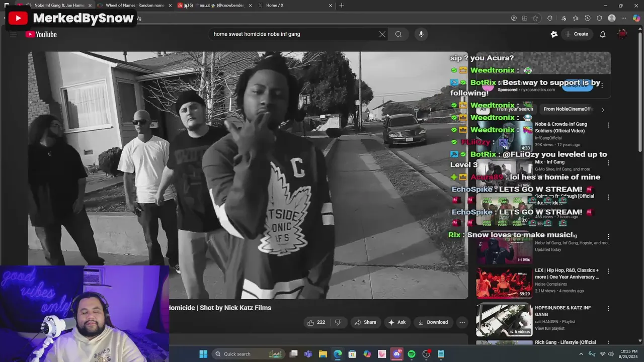Open Spotify from the taskbar
The image size is (644, 362).
click(412, 354)
